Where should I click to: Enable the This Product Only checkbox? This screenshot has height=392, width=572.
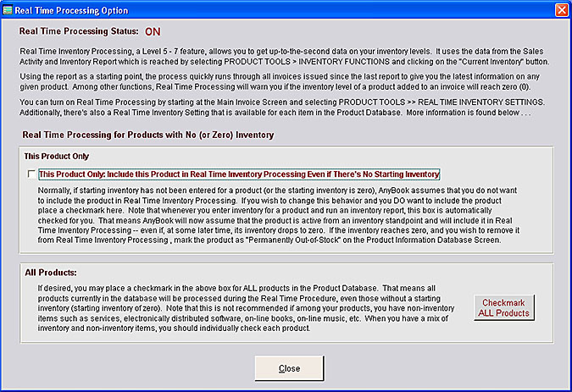coord(32,174)
